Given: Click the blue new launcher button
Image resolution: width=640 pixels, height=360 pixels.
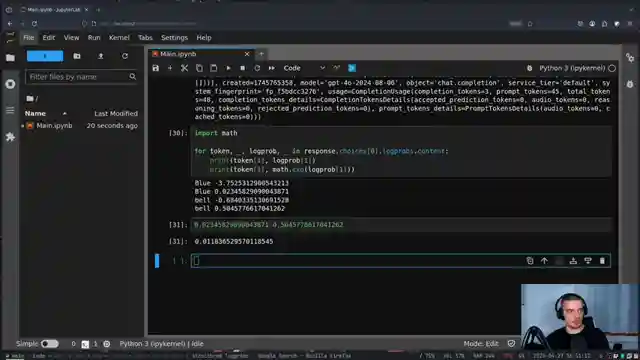Looking at the screenshot, I should pos(45,56).
